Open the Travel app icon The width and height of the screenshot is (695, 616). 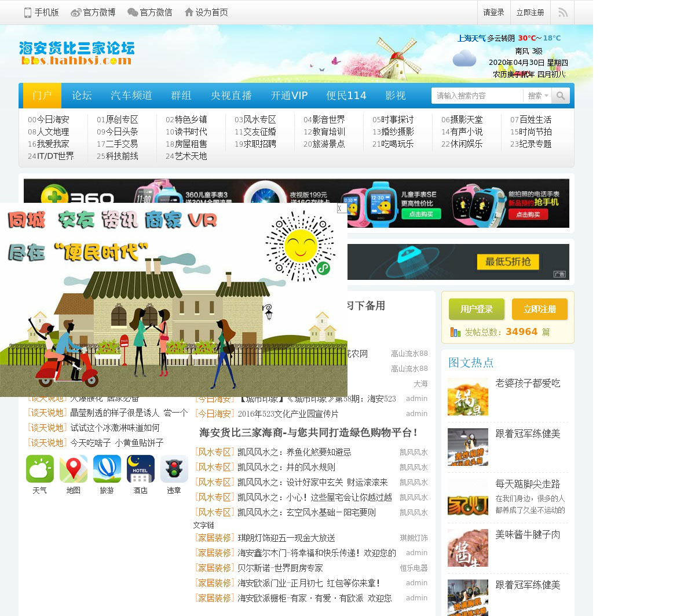(107, 469)
